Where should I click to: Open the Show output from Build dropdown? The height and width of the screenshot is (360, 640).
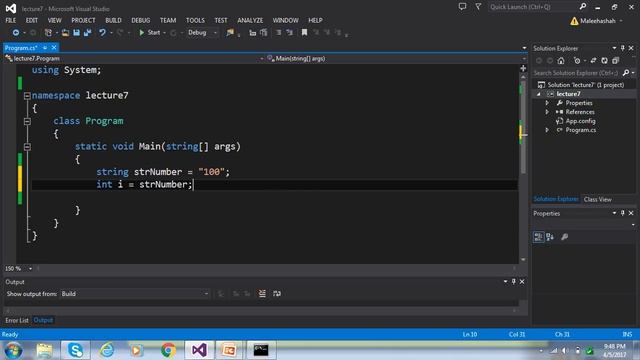[135, 294]
